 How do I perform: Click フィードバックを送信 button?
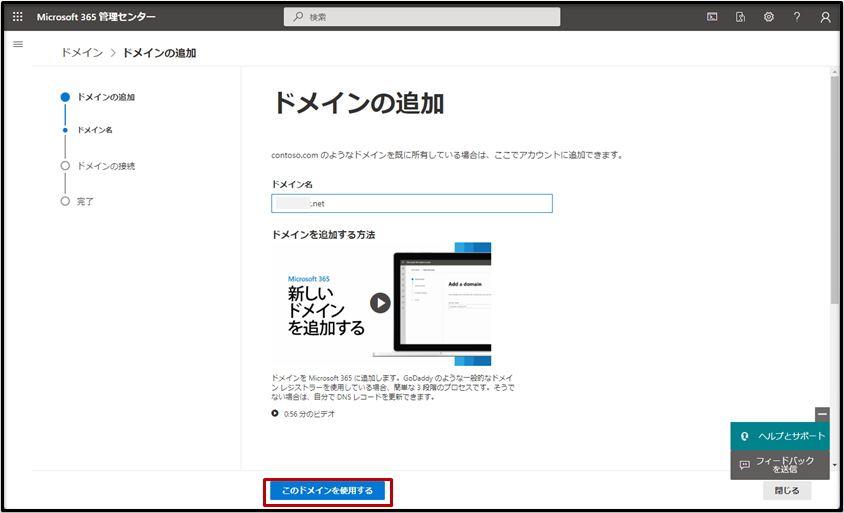click(x=780, y=465)
